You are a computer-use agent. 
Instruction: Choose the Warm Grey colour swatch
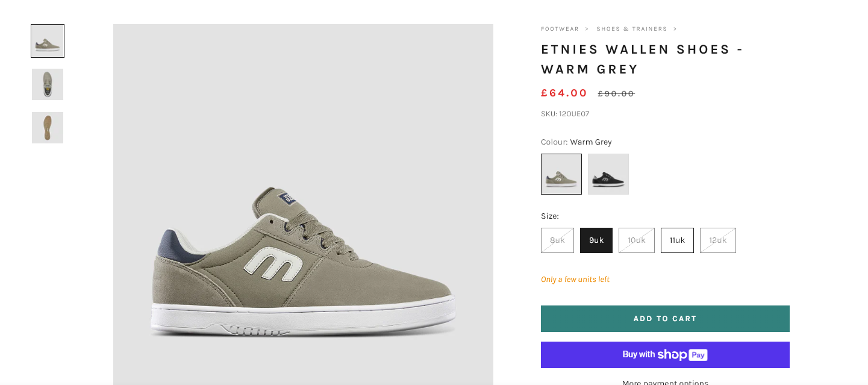click(x=561, y=174)
